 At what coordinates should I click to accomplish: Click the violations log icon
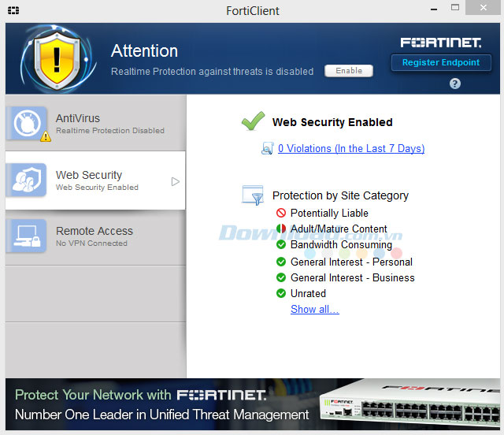click(268, 148)
